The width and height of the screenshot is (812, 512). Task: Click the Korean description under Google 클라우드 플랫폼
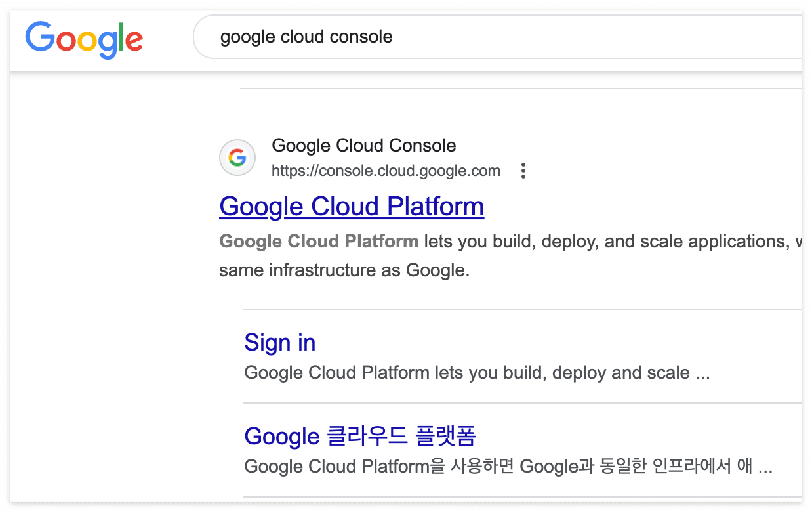pos(508,467)
